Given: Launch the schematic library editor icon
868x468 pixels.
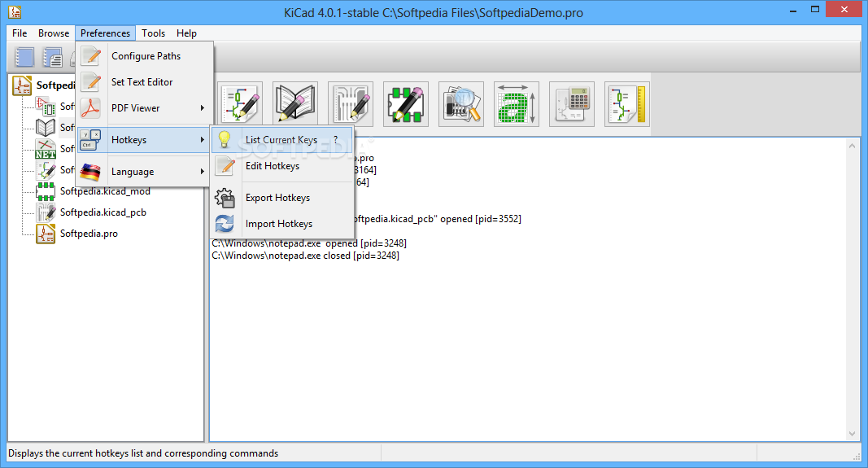Looking at the screenshot, I should [295, 104].
